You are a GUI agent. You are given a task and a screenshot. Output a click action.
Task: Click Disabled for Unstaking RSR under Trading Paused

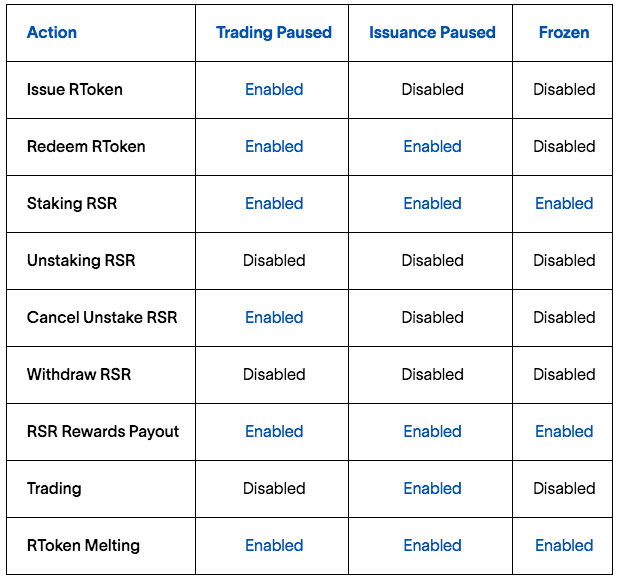(274, 260)
